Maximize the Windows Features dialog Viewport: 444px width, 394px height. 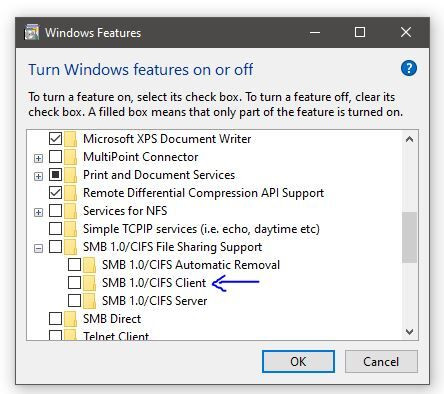360,32
